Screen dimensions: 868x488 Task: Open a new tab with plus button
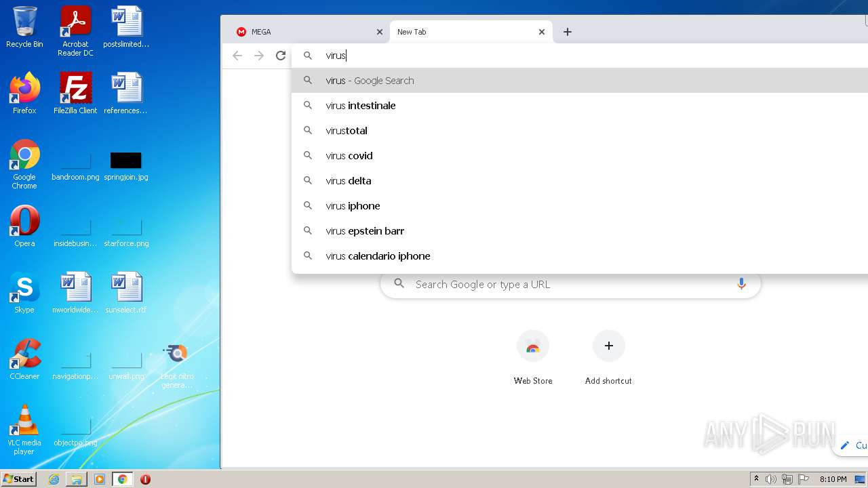pos(568,32)
